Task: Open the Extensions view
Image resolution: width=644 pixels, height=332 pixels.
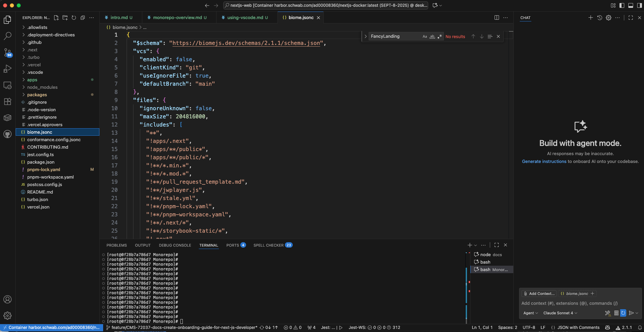Action: click(7, 101)
